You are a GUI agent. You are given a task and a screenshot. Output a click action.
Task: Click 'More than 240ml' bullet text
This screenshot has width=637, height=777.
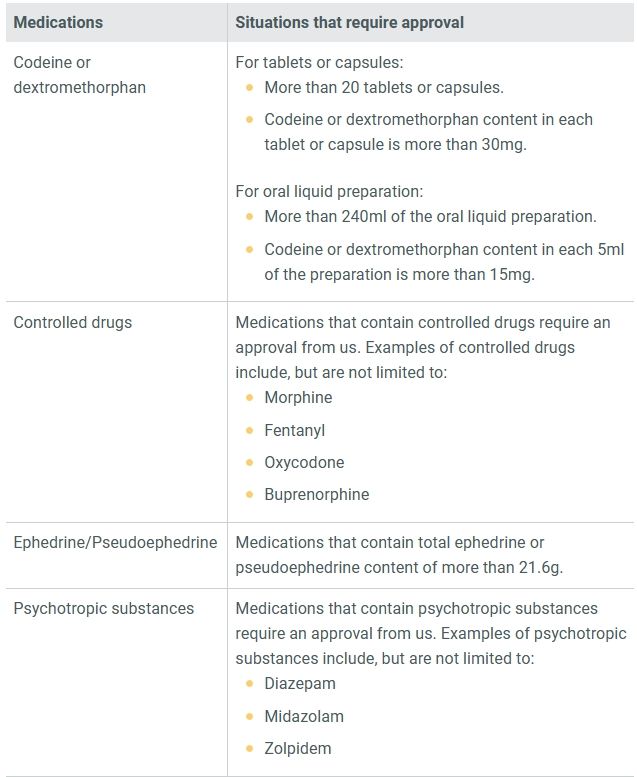click(x=430, y=217)
